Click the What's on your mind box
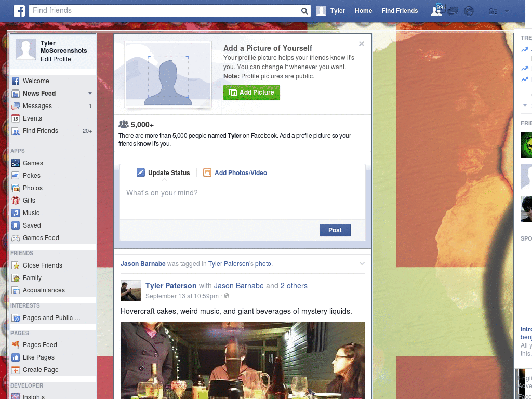 (x=243, y=200)
